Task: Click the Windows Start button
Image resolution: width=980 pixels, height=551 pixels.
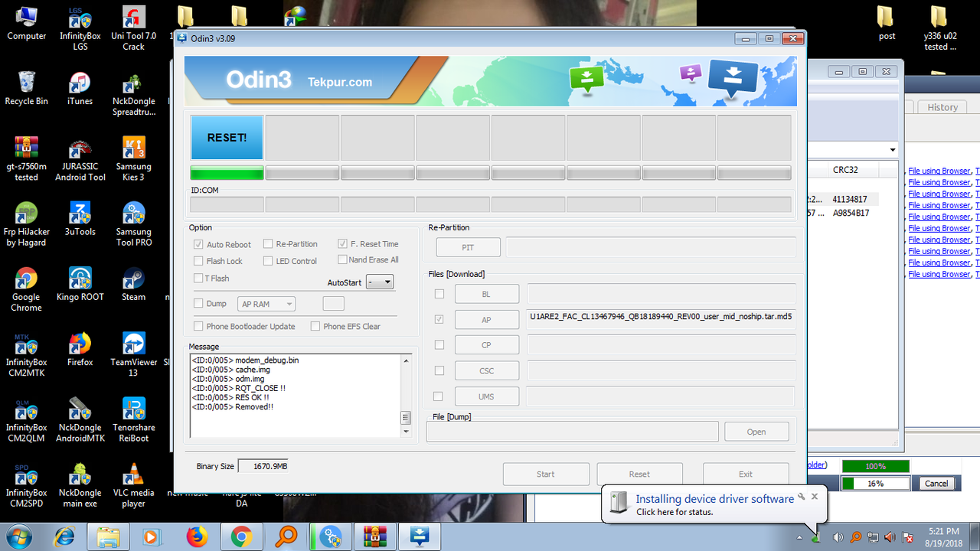Action: coord(18,536)
